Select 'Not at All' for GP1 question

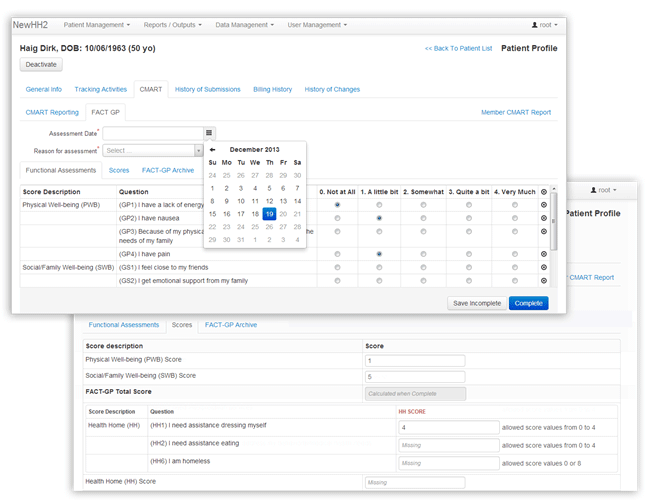(337, 204)
